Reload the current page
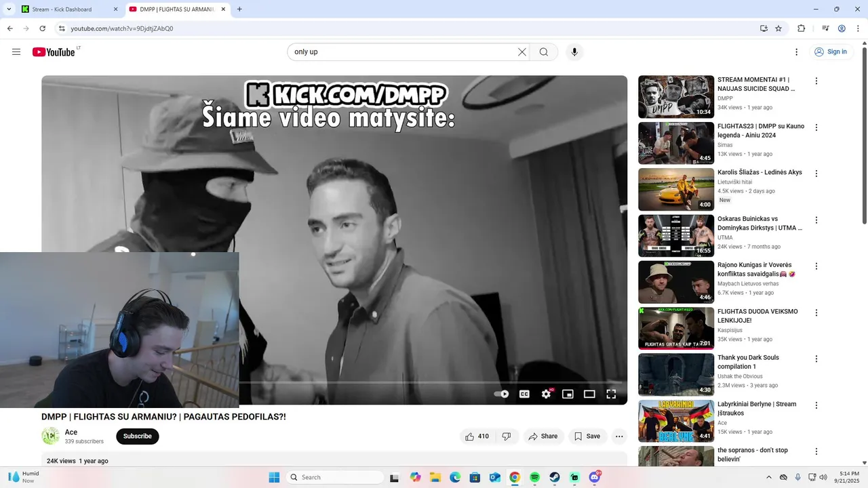This screenshot has width=868, height=488. (42, 28)
